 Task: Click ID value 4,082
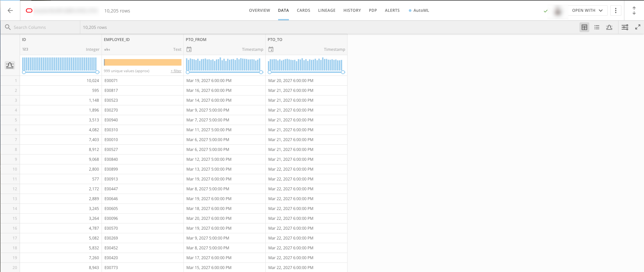coord(94,130)
